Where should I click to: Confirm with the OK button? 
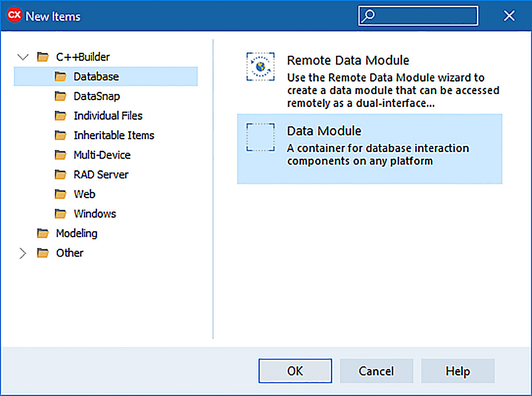(x=295, y=371)
